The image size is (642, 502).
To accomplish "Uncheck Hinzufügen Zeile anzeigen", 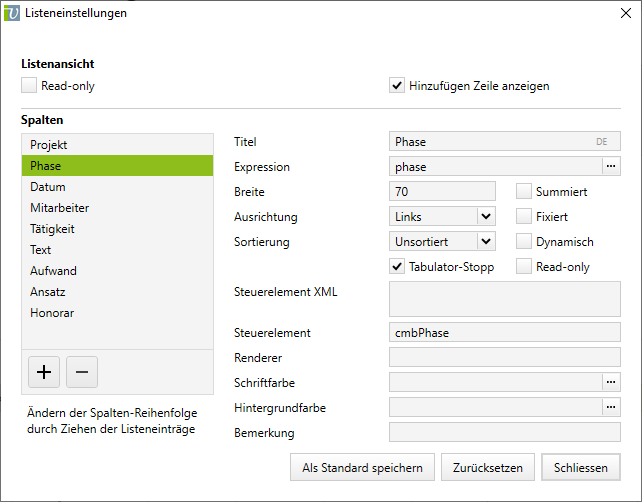I will tap(397, 86).
